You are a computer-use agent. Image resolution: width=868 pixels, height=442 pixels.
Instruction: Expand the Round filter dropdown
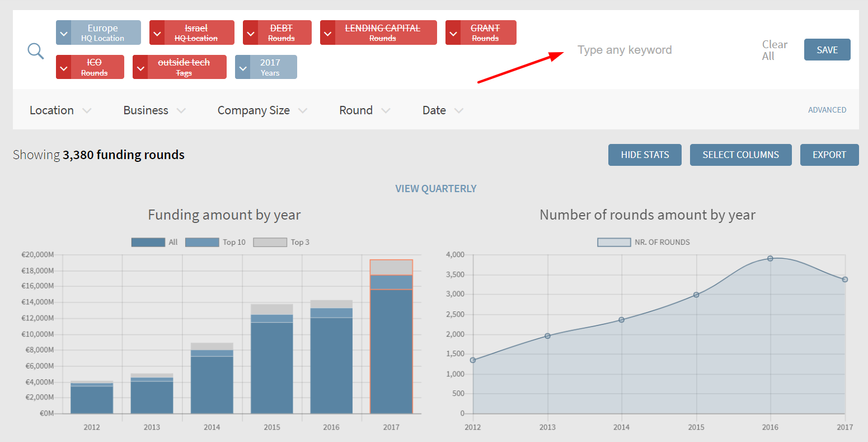coord(364,110)
